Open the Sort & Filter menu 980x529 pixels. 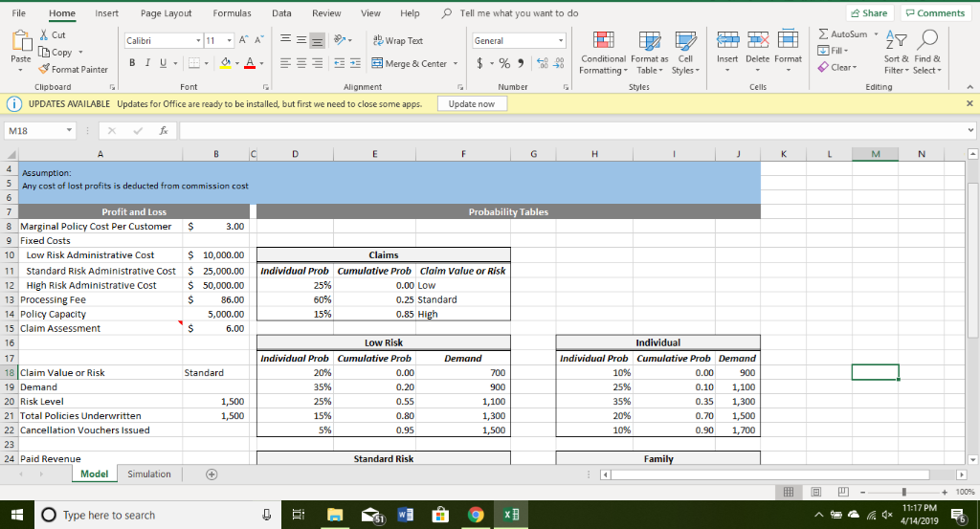[896, 53]
